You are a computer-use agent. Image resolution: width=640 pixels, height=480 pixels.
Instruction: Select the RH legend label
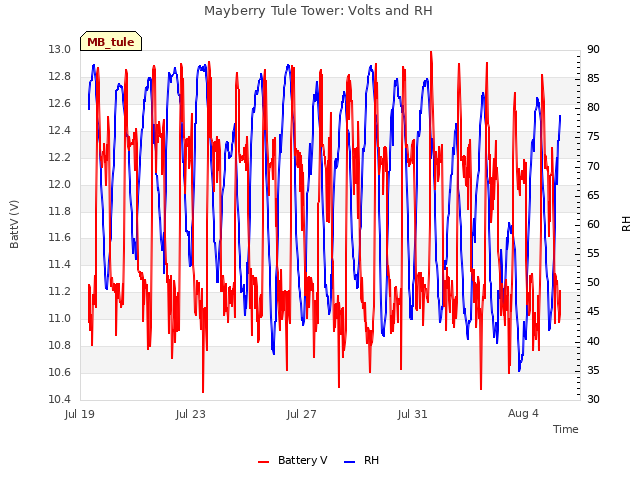coord(371,460)
